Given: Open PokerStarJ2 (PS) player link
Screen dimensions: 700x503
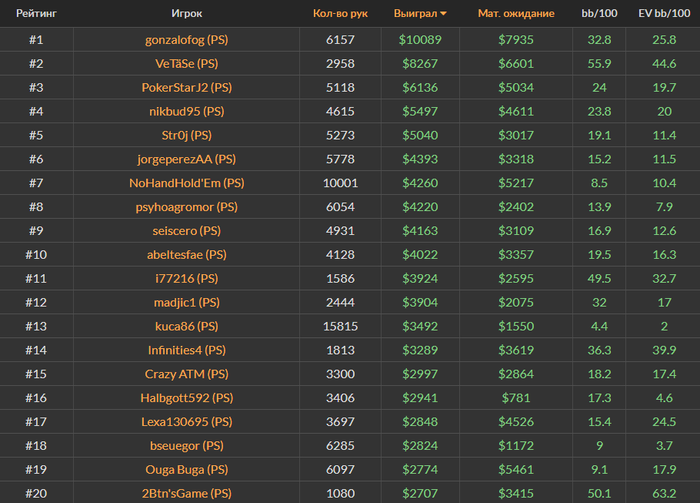Looking at the screenshot, I should [x=187, y=87].
